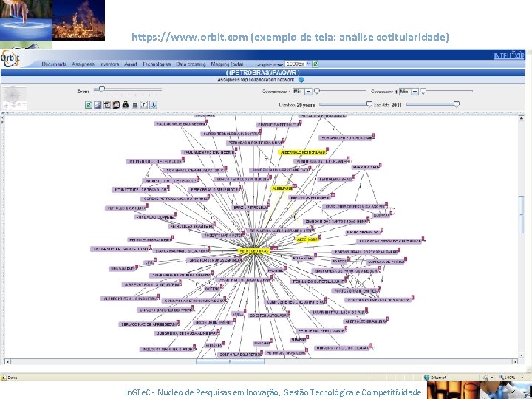Click the badge next to SHELL node

[x=244, y=312]
